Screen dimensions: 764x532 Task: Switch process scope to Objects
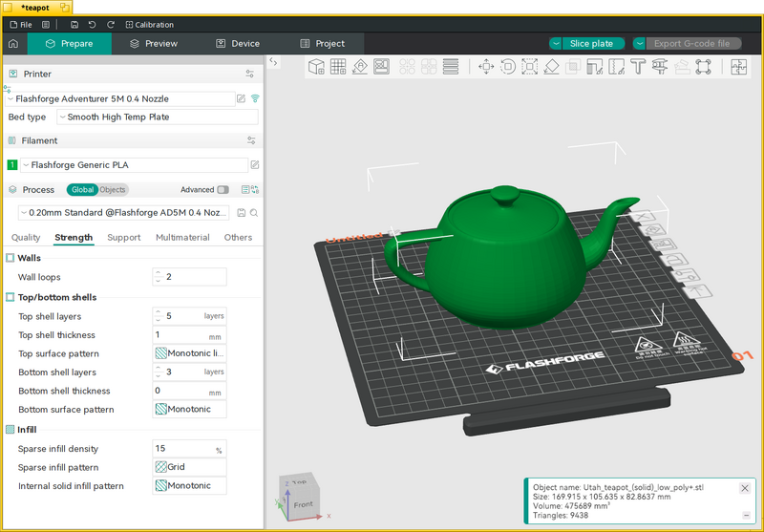pos(113,190)
